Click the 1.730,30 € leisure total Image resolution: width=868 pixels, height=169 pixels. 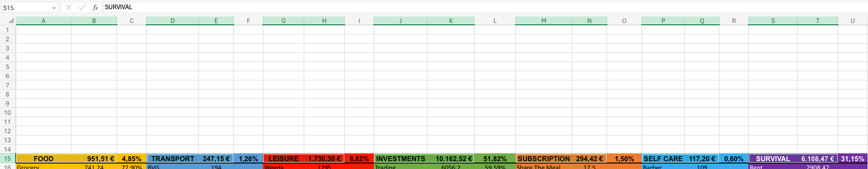(x=324, y=158)
